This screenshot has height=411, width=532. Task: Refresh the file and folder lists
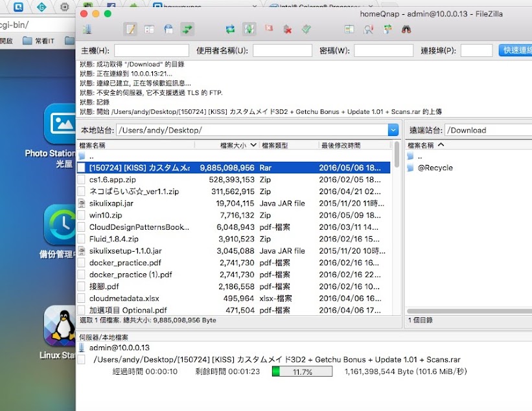point(231,30)
